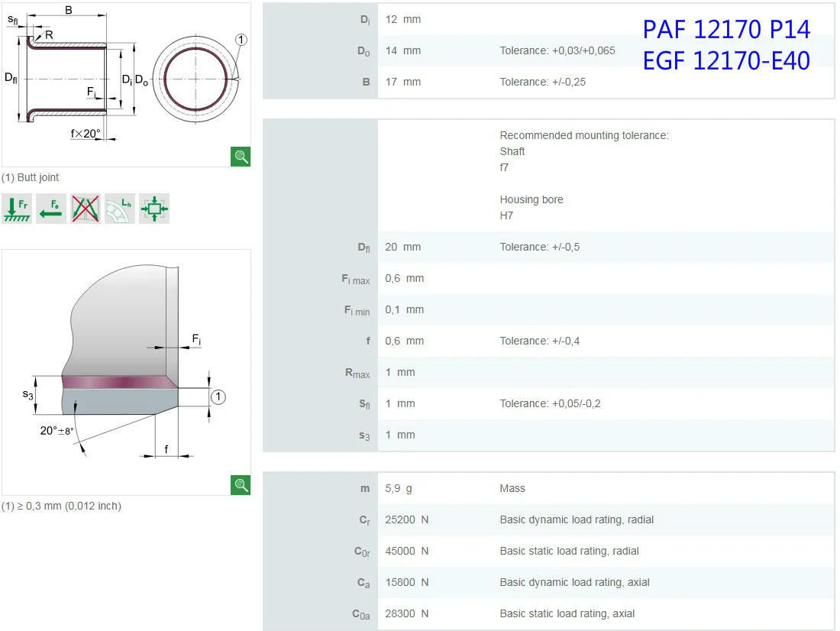This screenshot has width=840, height=631.
Task: Click the Butt joint caption
Action: (x=31, y=177)
